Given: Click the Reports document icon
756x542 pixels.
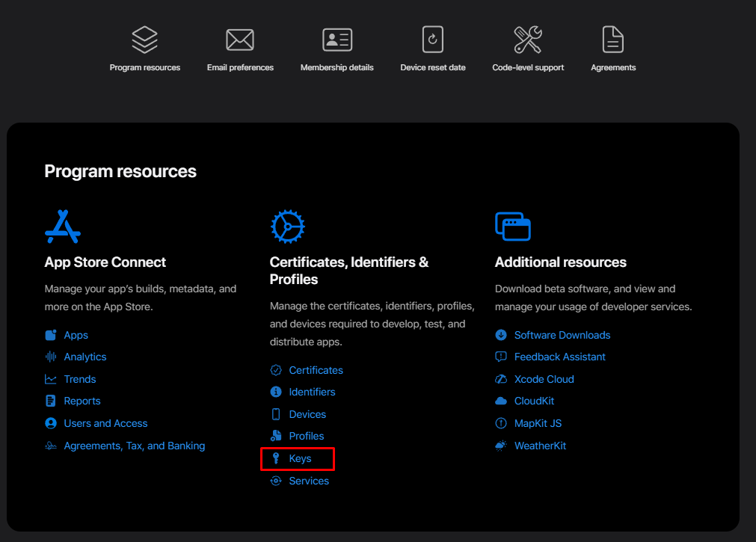Looking at the screenshot, I should 51,401.
